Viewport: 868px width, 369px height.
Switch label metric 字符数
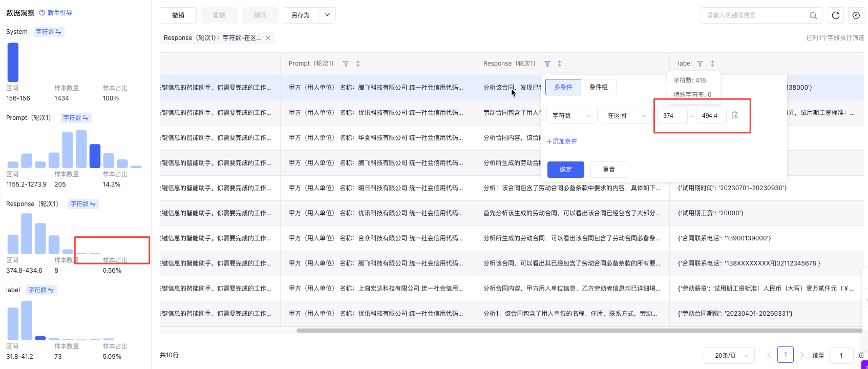pyautogui.click(x=41, y=290)
